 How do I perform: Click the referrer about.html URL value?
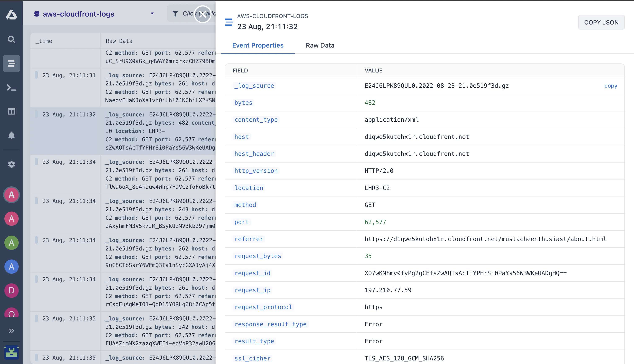pyautogui.click(x=485, y=239)
